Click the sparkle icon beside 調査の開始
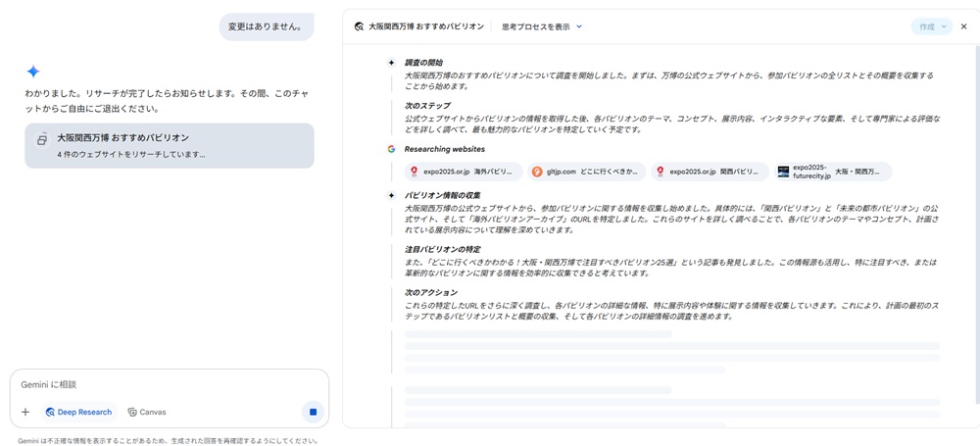Viewport: 980px width, 446px height. [x=391, y=63]
